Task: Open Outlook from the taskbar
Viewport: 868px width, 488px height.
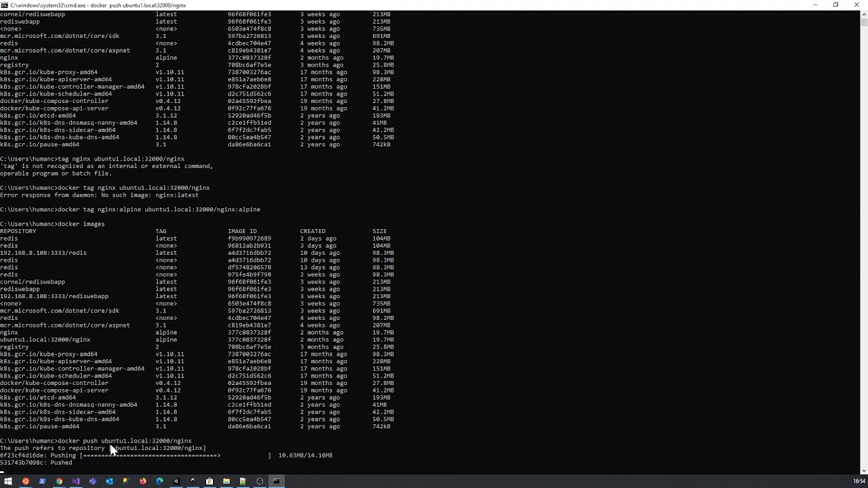Action: pos(109,481)
